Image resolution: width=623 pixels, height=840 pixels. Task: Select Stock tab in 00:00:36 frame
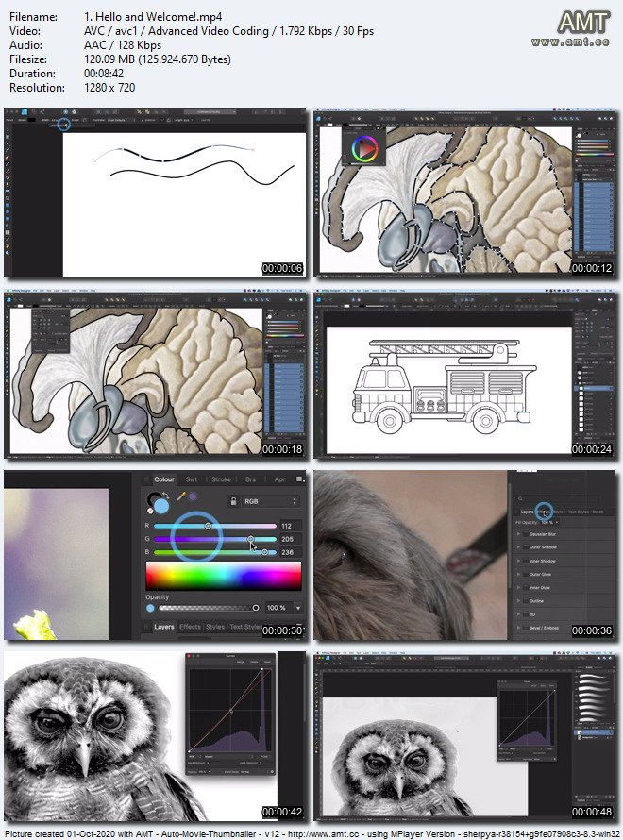tap(598, 512)
